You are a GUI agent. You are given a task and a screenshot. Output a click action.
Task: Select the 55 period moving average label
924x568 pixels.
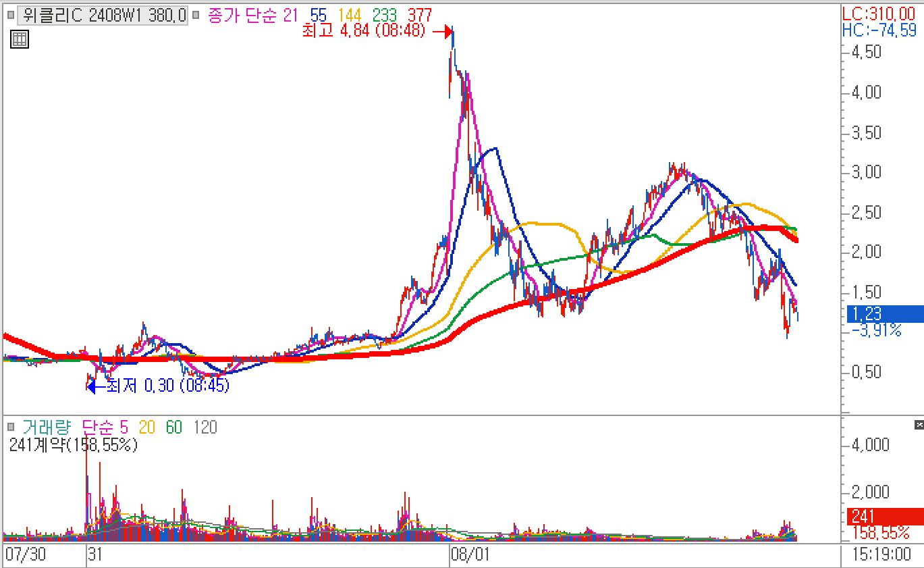click(319, 15)
